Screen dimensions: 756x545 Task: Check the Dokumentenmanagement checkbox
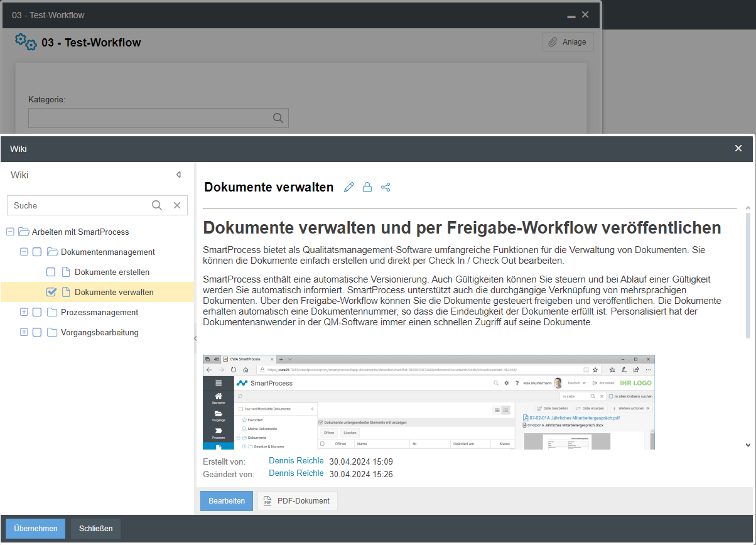point(37,252)
